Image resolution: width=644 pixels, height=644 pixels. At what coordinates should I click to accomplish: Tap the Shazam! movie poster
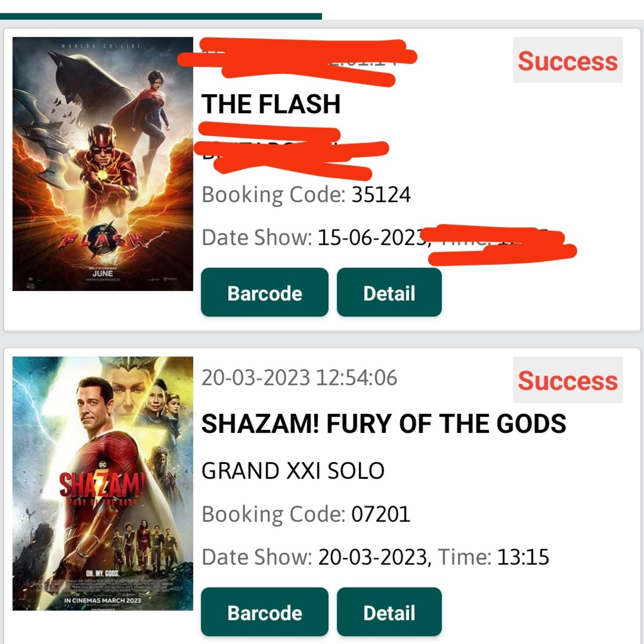tap(103, 483)
